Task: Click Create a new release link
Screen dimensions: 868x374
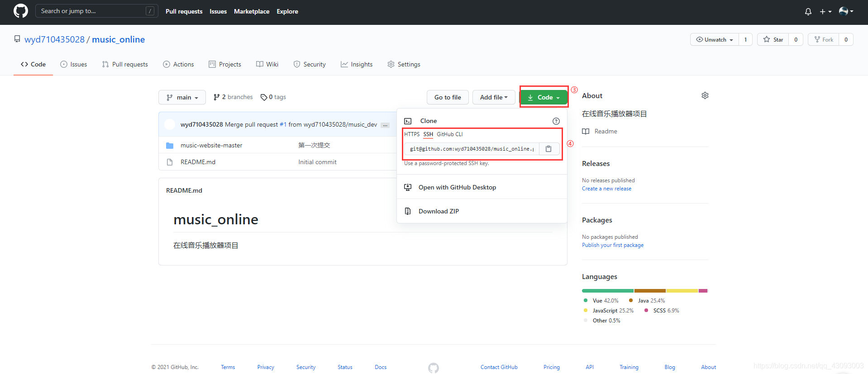Action: (606, 189)
